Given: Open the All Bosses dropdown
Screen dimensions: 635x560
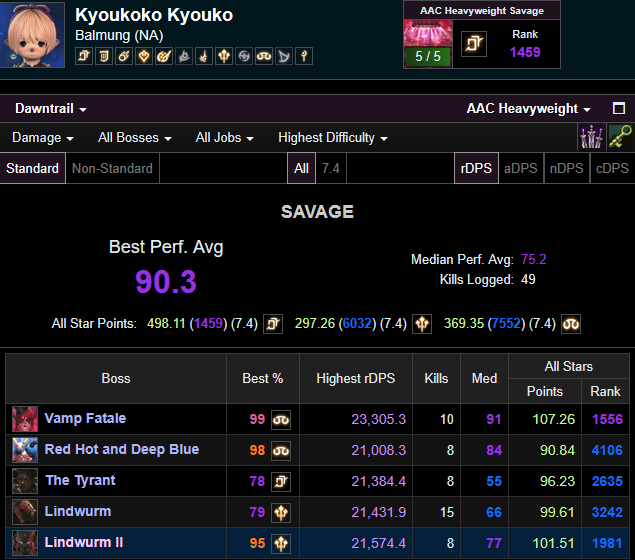Looking at the screenshot, I should 134,138.
